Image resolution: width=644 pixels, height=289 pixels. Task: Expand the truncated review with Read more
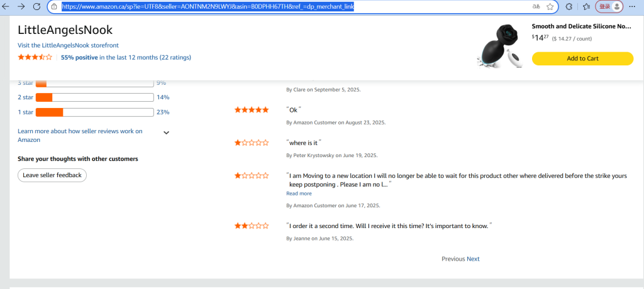coord(299,194)
